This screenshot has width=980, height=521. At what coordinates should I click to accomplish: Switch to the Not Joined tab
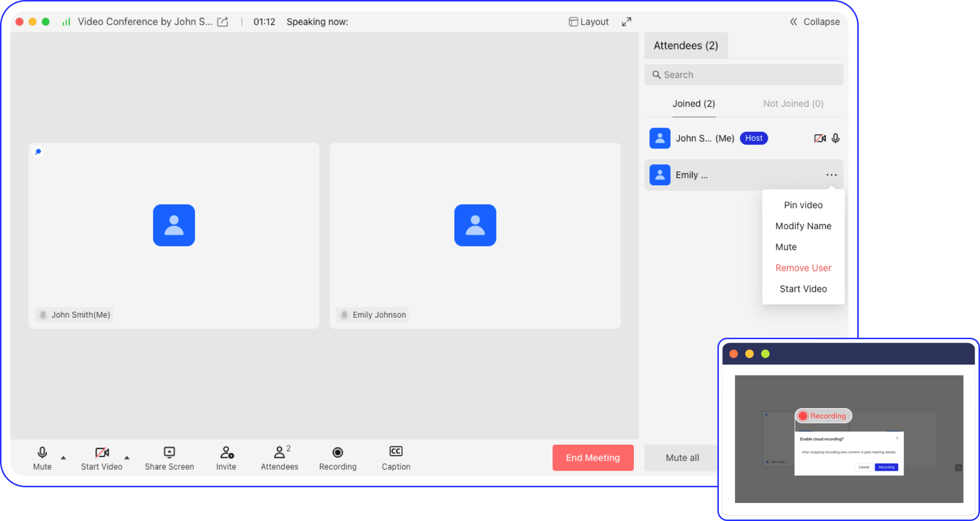[x=792, y=104]
